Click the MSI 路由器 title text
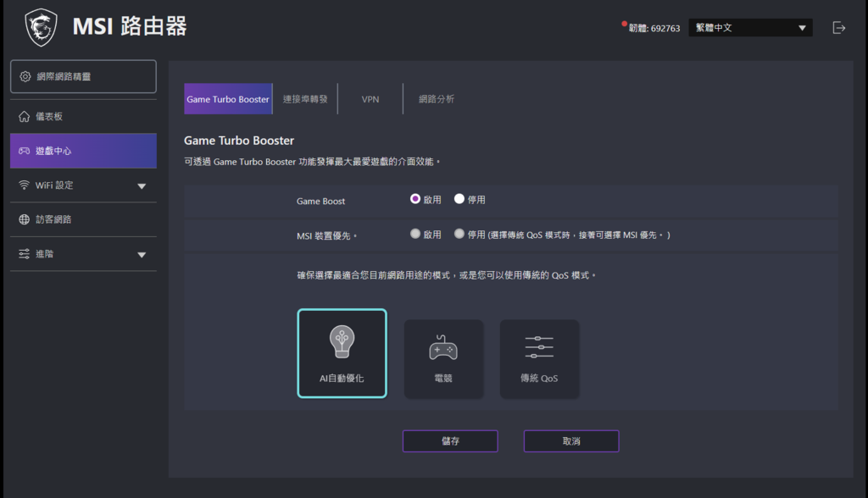868x498 pixels. 130,26
